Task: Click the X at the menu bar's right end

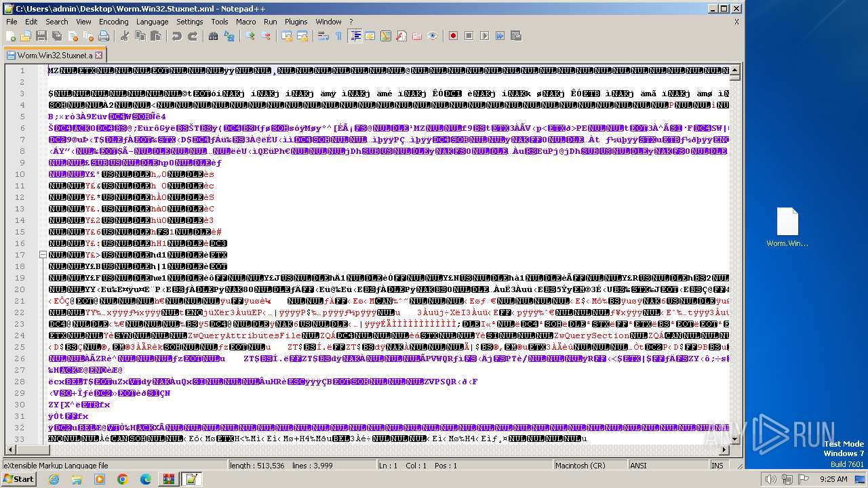Action: pos(737,22)
